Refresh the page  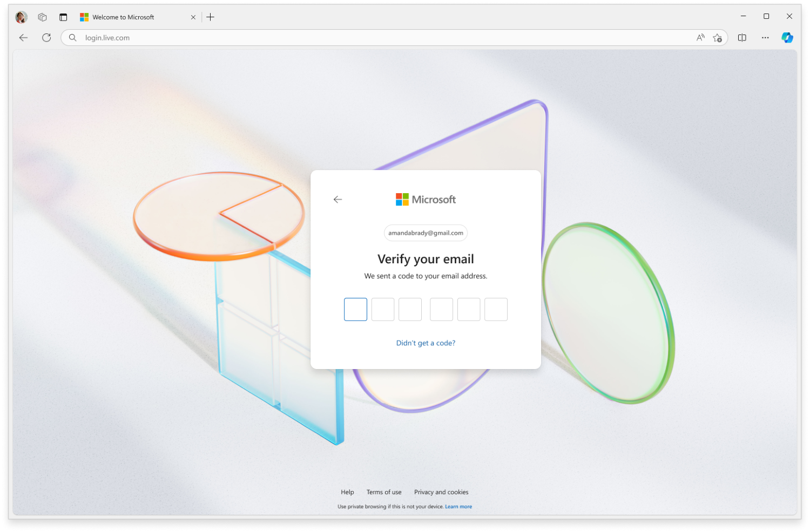[46, 38]
